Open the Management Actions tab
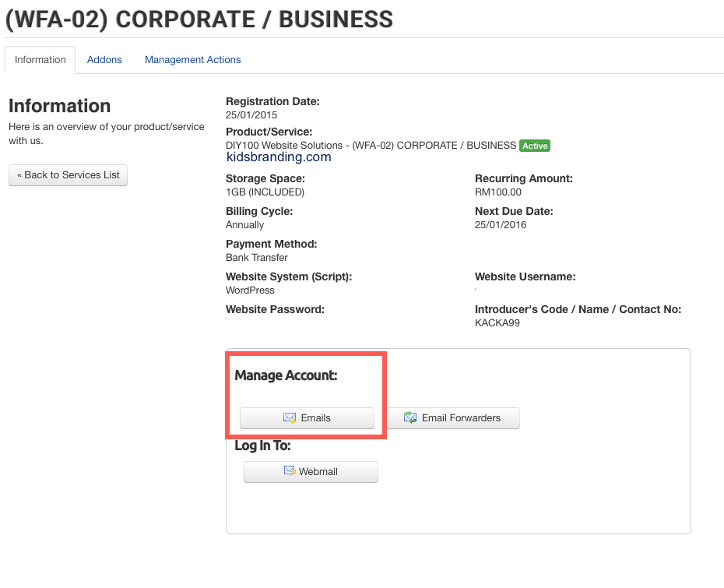 [x=192, y=60]
